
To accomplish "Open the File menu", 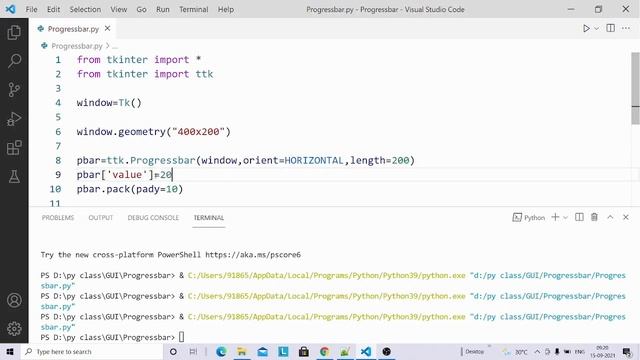I will click(x=31, y=9).
